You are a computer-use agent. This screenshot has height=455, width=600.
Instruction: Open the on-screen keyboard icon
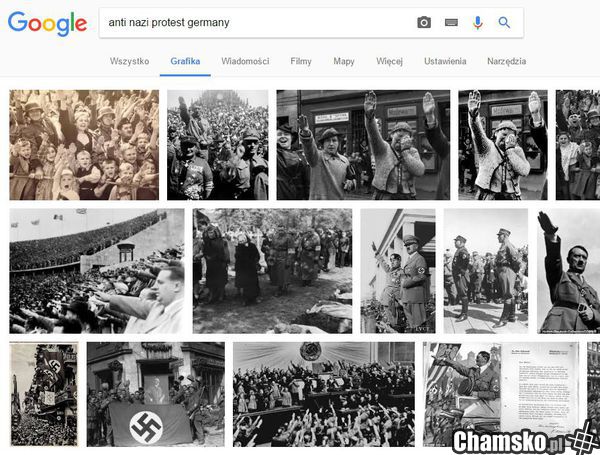coord(451,23)
